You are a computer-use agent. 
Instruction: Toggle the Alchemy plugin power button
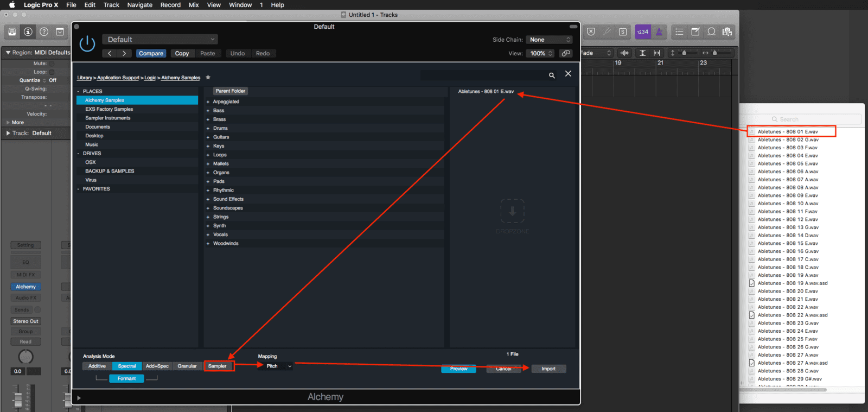[87, 43]
